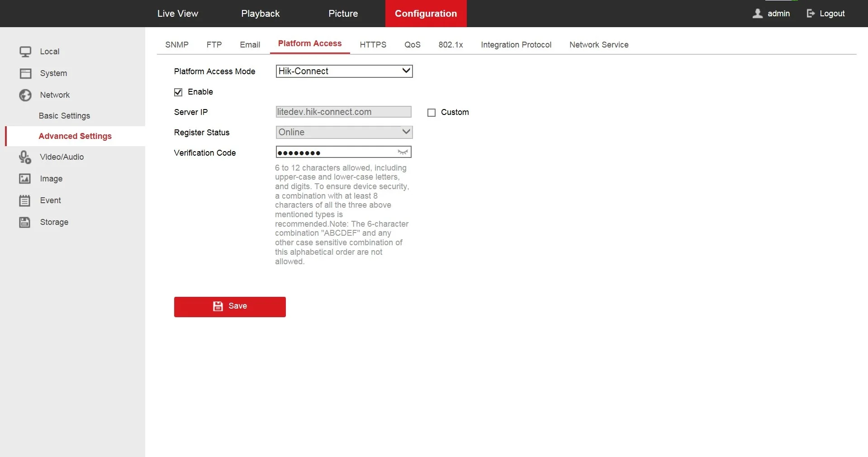The width and height of the screenshot is (868, 457).
Task: Click the Logout exit icon
Action: [811, 14]
